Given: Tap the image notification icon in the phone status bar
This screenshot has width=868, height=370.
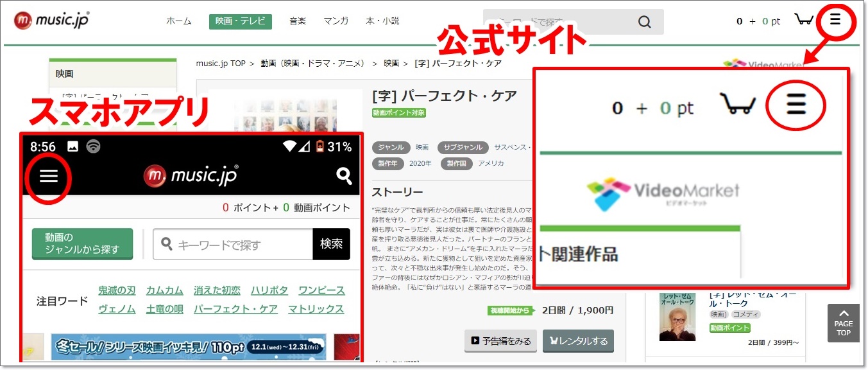Looking at the screenshot, I should [72, 146].
